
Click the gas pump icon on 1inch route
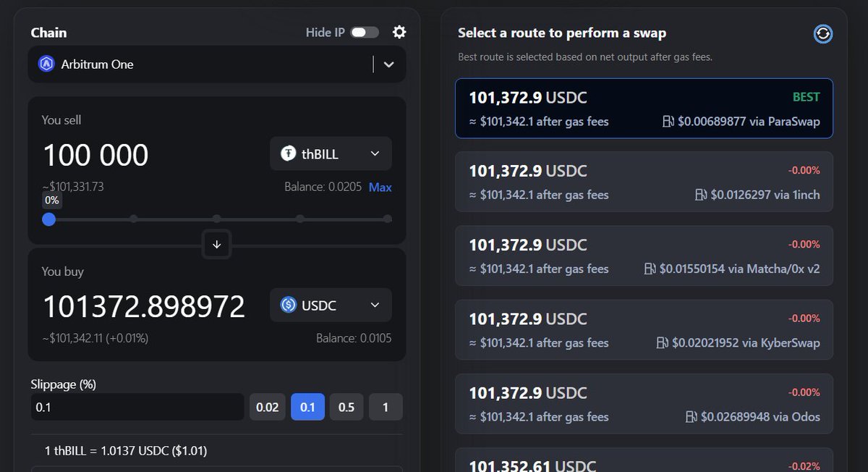tap(701, 195)
